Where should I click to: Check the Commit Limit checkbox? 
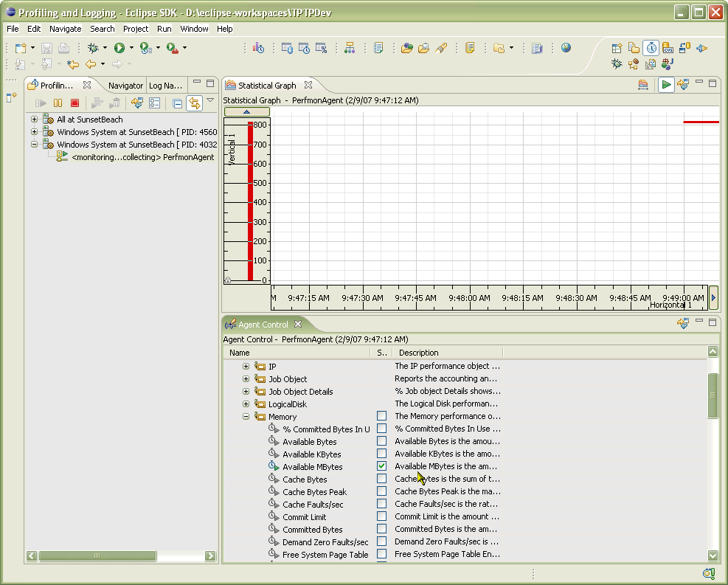(x=381, y=516)
